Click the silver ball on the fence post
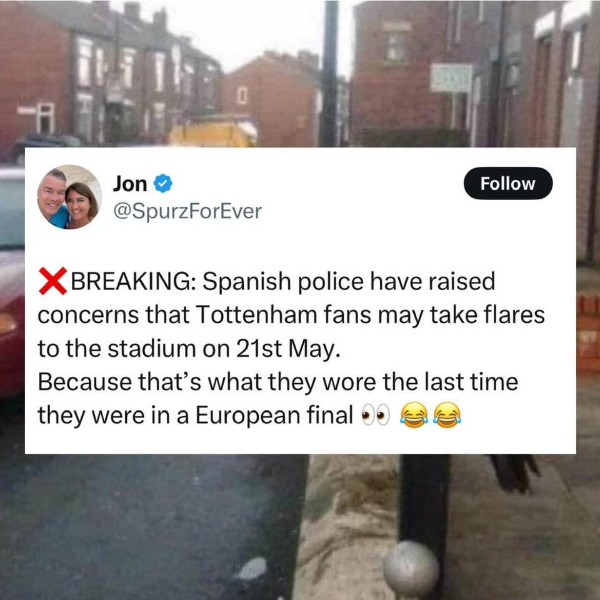Image resolution: width=600 pixels, height=600 pixels. point(411,568)
